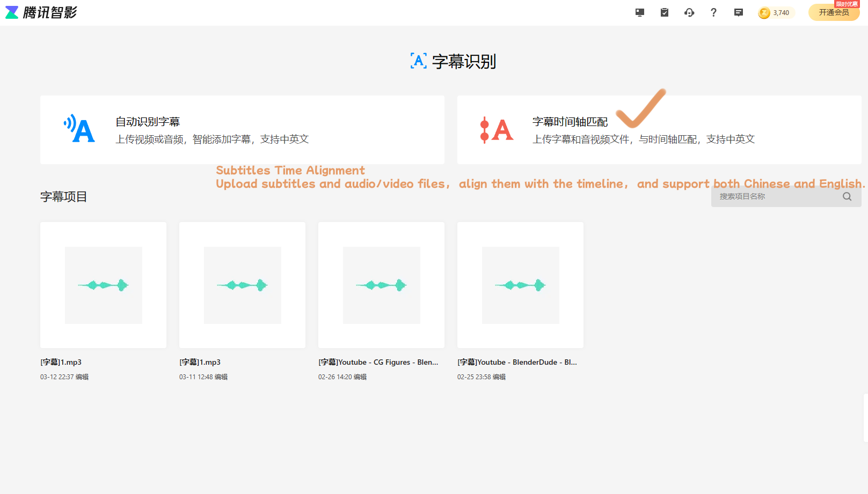Click the 字幕项目 section heading
Image resolution: width=868 pixels, height=494 pixels.
click(x=64, y=197)
